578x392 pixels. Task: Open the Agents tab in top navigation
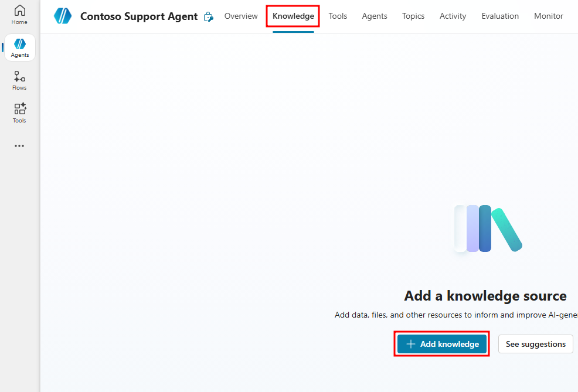click(375, 16)
